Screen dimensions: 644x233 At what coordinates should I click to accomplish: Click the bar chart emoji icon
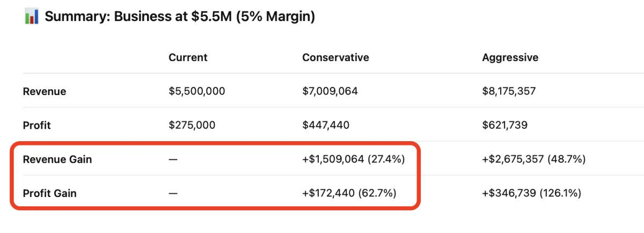point(32,17)
